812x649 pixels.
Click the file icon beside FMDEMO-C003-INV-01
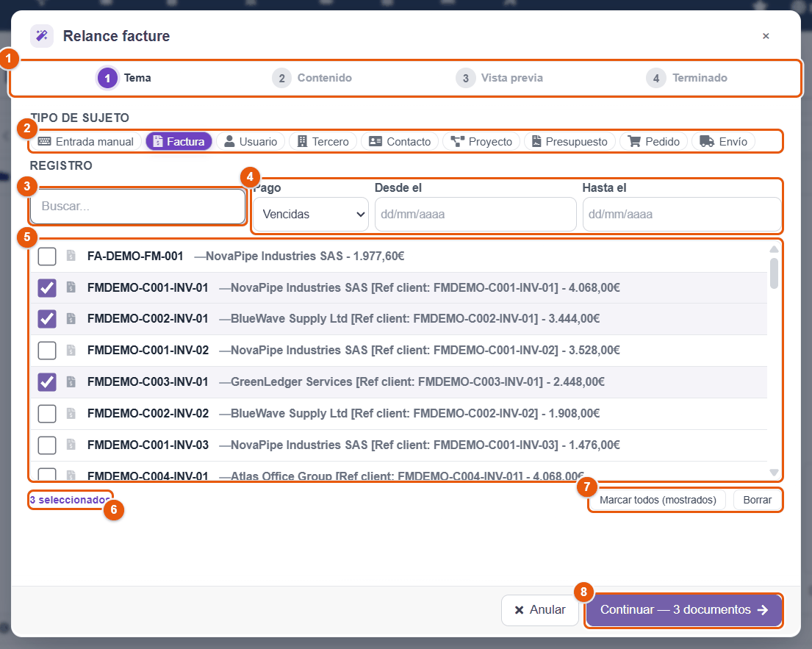pos(71,381)
